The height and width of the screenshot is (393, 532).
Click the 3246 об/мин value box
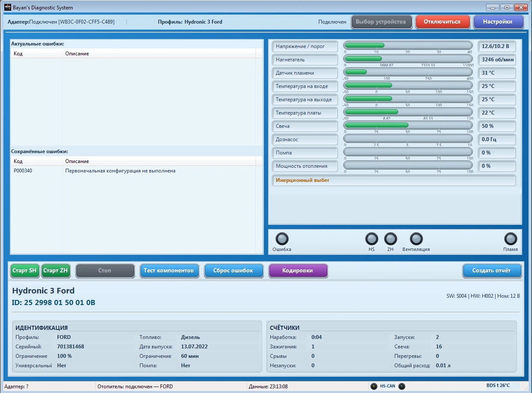click(x=497, y=60)
